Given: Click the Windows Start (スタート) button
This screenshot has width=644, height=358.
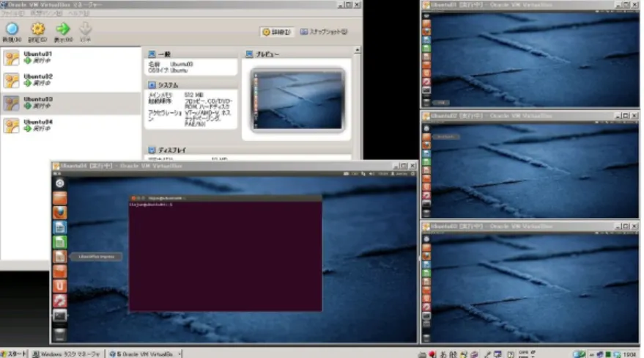Looking at the screenshot, I should [13, 354].
